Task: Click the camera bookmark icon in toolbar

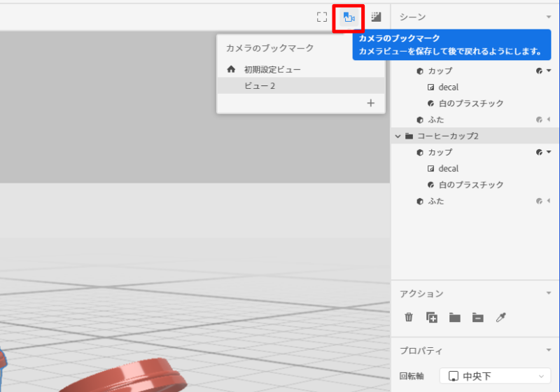Action: click(349, 17)
